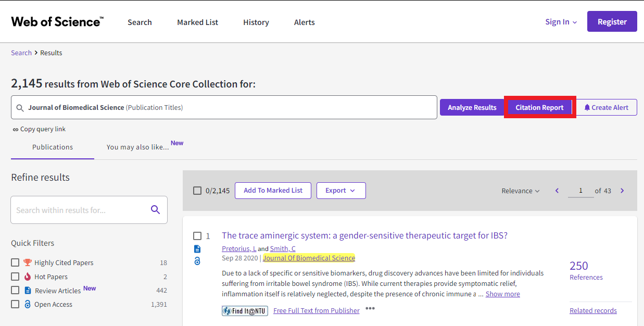644x326 pixels.
Task: Click the magnifier icon in the query box
Action: pyautogui.click(x=20, y=108)
